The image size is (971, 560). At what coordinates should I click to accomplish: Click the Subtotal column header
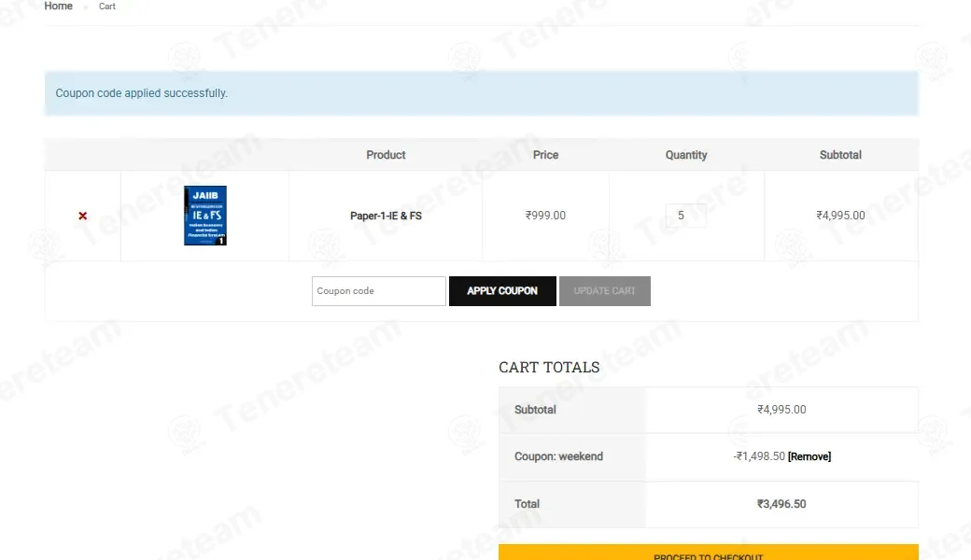(840, 155)
